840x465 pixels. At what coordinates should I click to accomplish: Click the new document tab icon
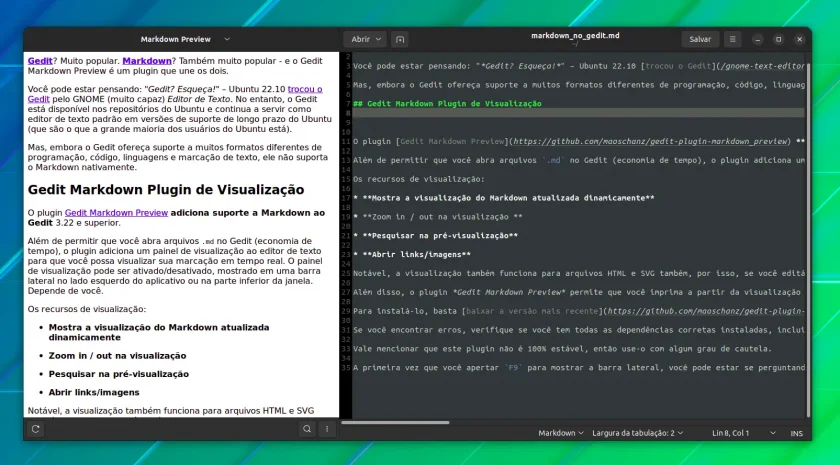(400, 39)
